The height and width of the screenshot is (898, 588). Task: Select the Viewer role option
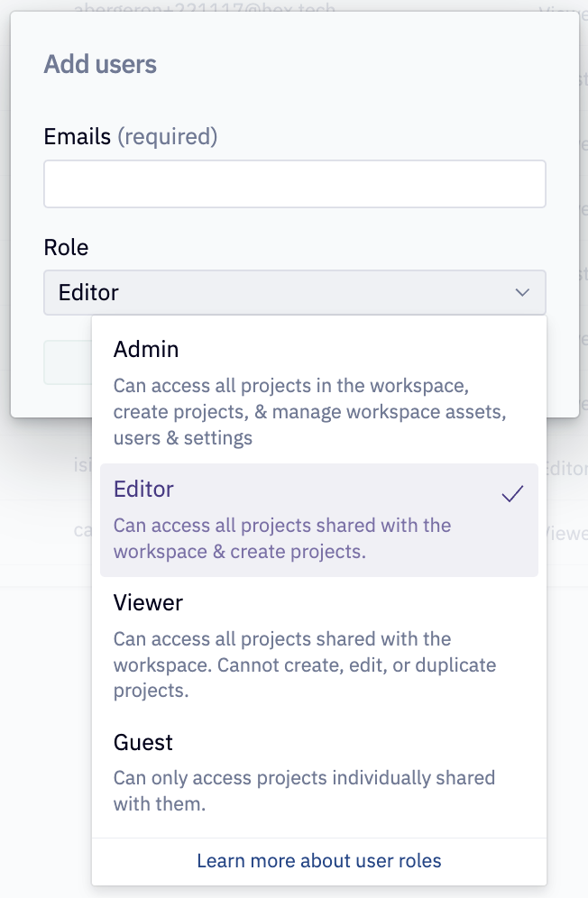(x=318, y=646)
